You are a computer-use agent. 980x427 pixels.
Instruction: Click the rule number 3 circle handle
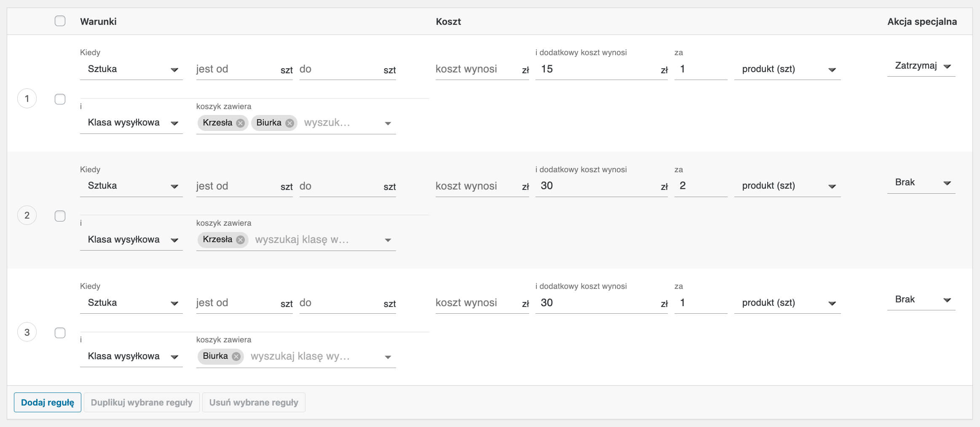pos(27,332)
